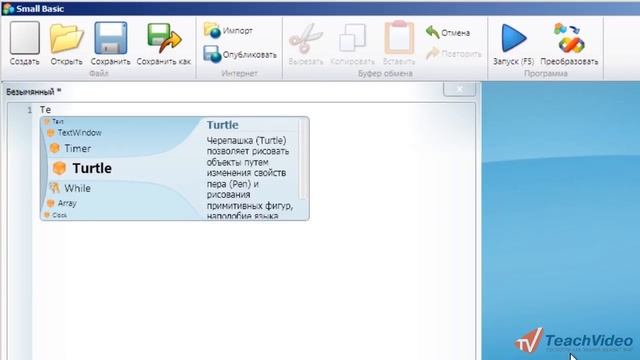Redo with the Повторить arrow button

tap(453, 53)
